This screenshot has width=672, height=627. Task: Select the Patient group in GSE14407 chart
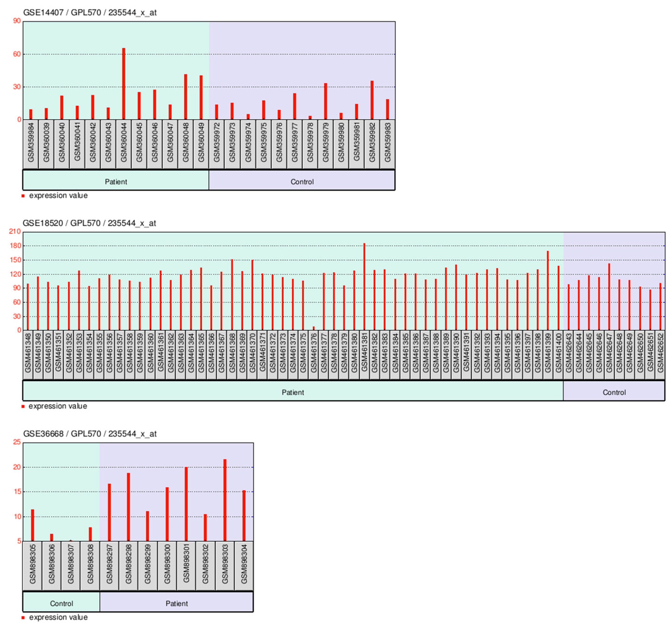point(116,182)
